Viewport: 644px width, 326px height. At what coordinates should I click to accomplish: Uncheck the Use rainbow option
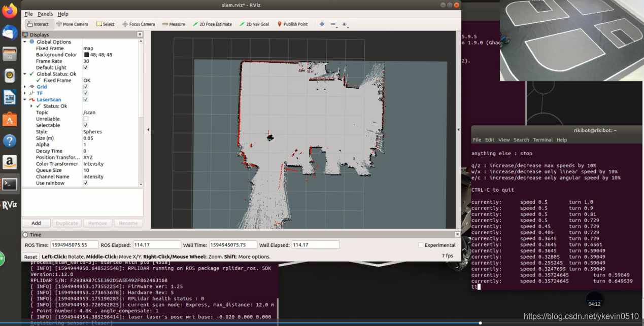pos(85,183)
